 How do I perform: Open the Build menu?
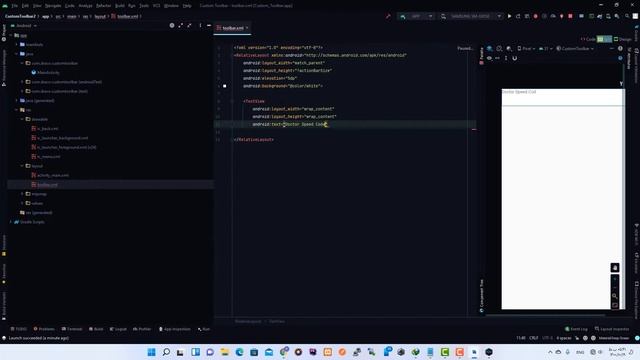120,6
